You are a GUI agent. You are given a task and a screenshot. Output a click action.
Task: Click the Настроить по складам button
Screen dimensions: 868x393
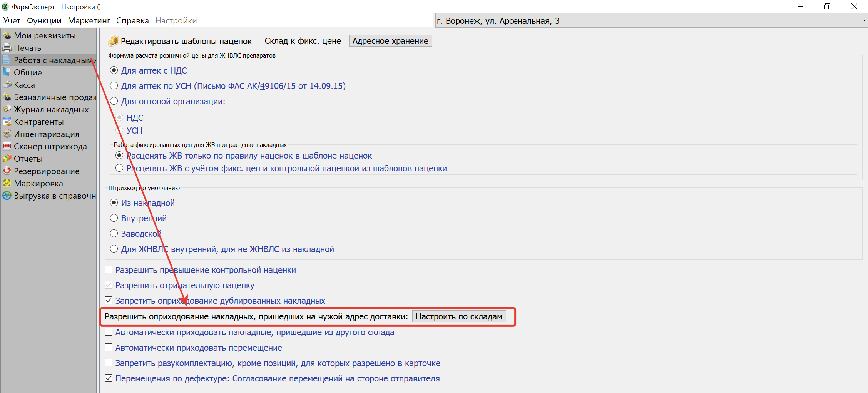pyautogui.click(x=459, y=316)
